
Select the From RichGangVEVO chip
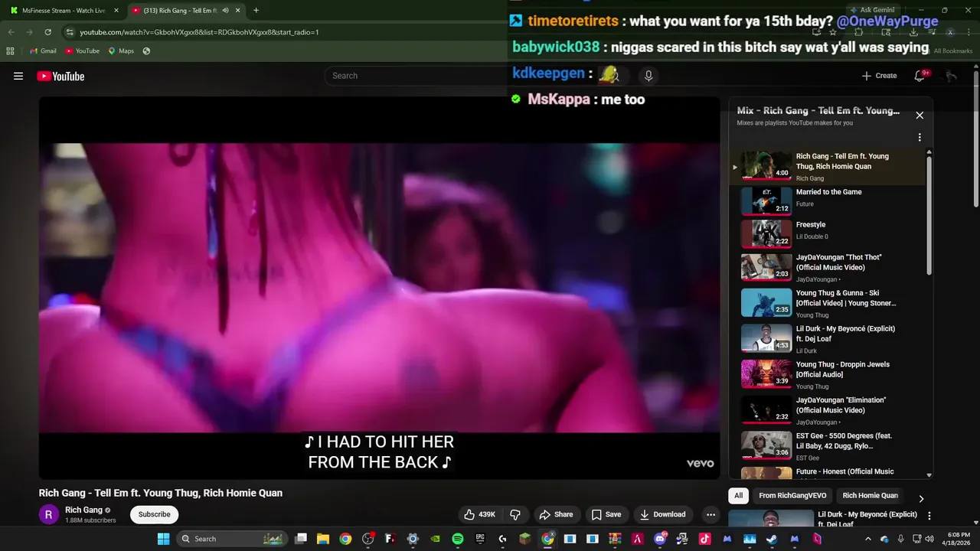792,496
